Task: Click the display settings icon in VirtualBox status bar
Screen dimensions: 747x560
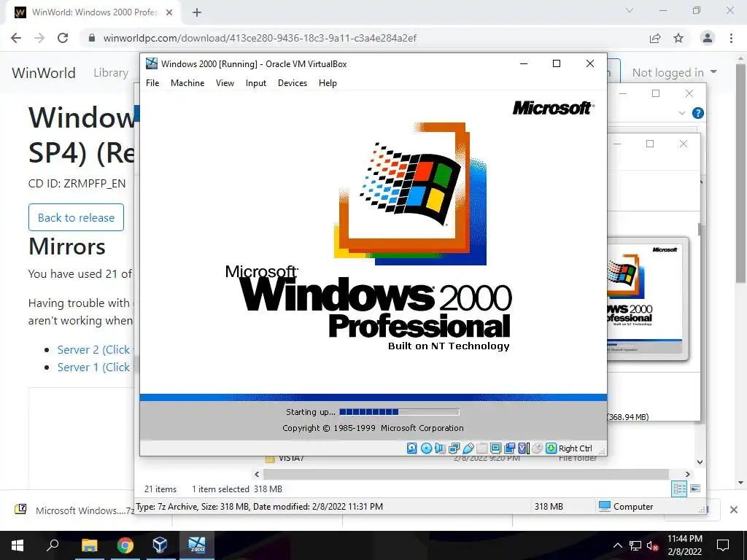Action: point(495,448)
